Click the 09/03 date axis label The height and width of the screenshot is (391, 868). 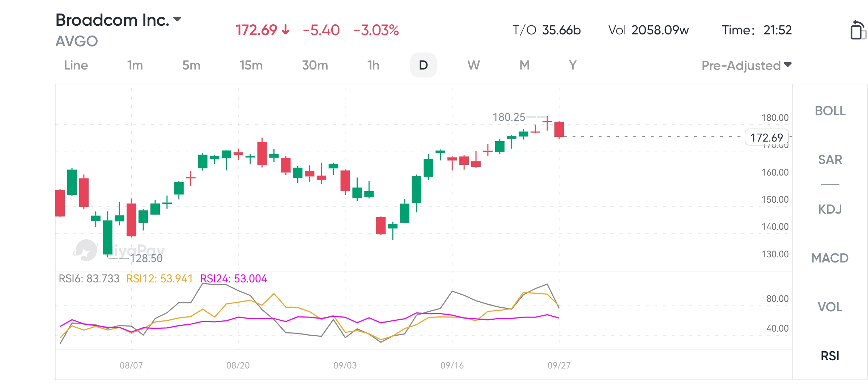(x=345, y=365)
